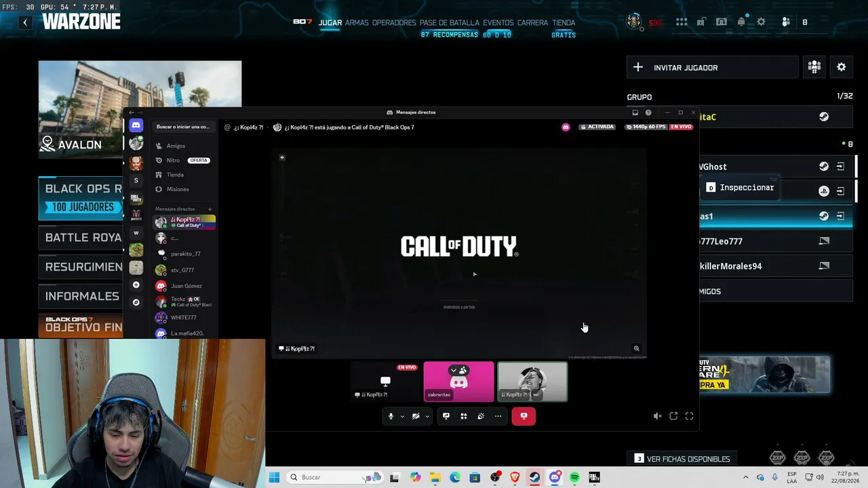868x488 pixels.
Task: Open activities launcher in call controls
Action: click(464, 416)
